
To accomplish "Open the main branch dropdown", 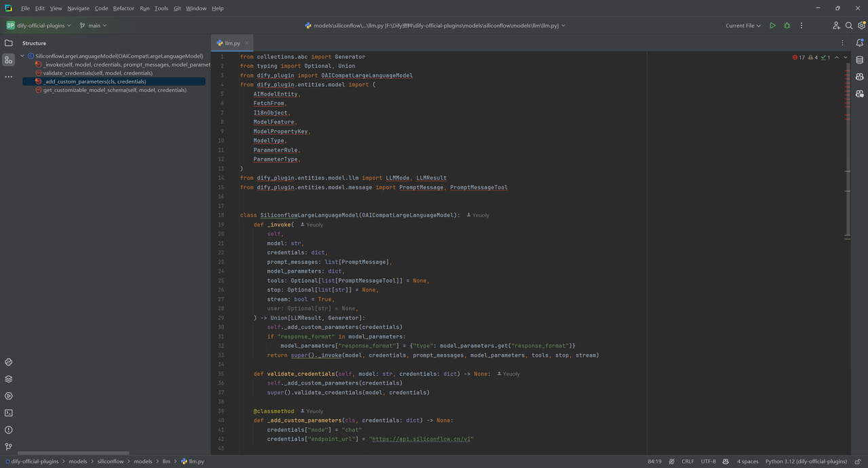I will pyautogui.click(x=93, y=26).
